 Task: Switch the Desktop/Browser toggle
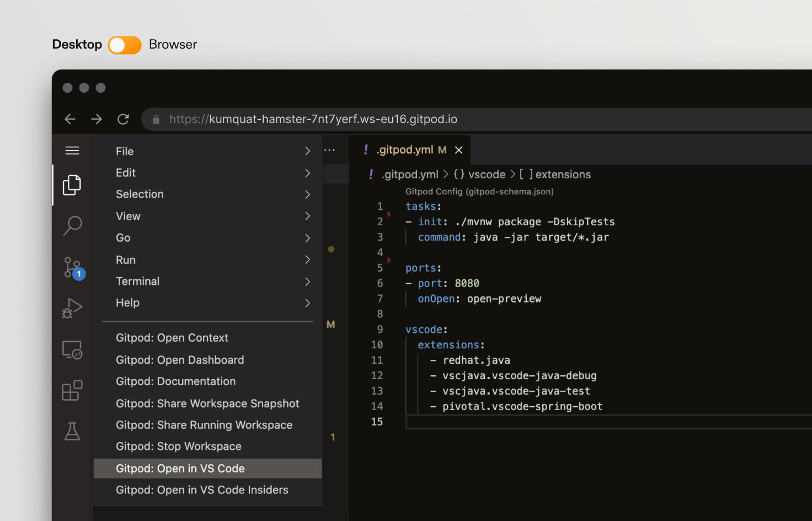124,45
